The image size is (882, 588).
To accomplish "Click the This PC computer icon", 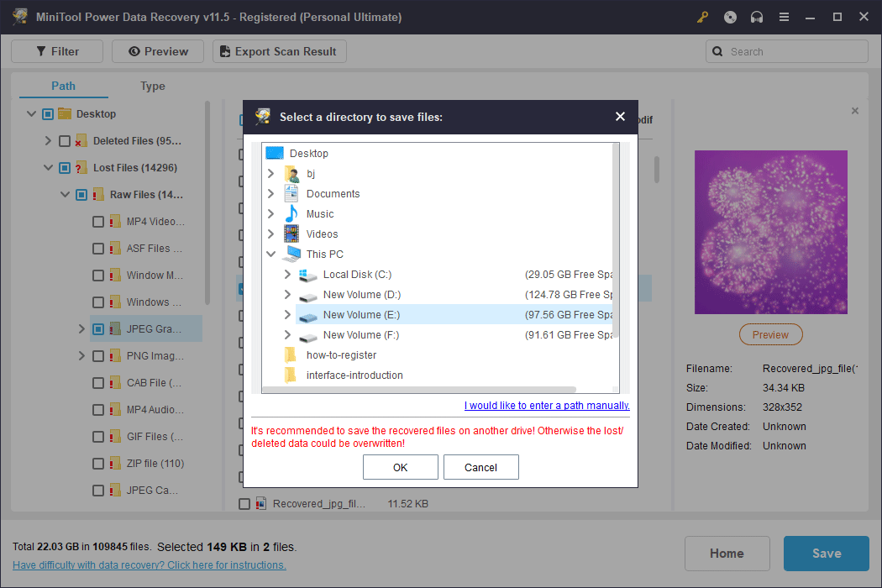I will [291, 255].
